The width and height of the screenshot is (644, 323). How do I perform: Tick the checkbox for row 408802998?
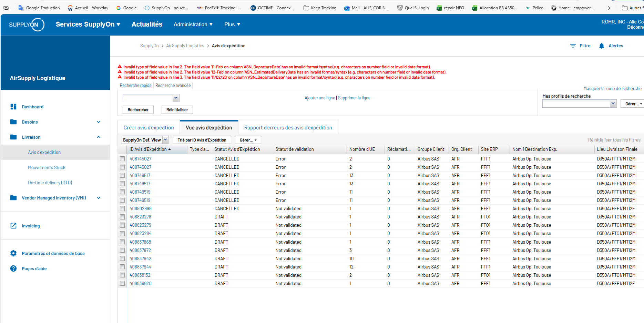tap(122, 208)
